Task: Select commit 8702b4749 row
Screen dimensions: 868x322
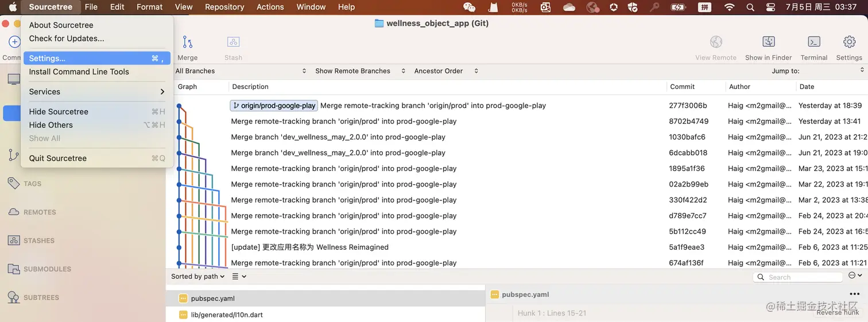Action: 517,121
